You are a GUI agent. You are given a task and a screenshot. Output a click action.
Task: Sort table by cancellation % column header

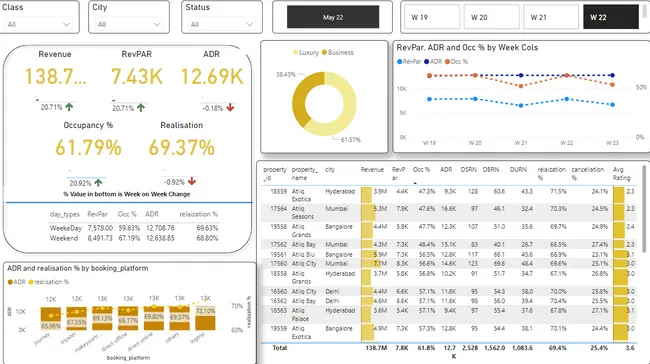click(587, 173)
